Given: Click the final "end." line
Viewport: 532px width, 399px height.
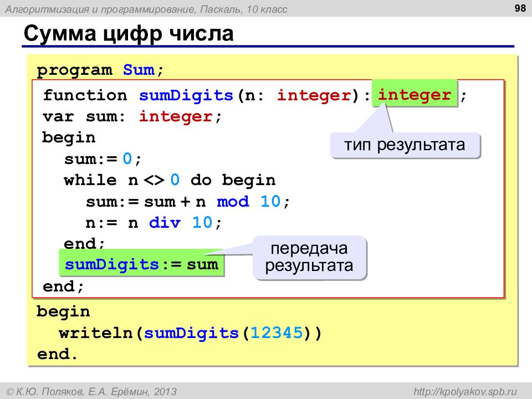Looking at the screenshot, I should pos(58,354).
